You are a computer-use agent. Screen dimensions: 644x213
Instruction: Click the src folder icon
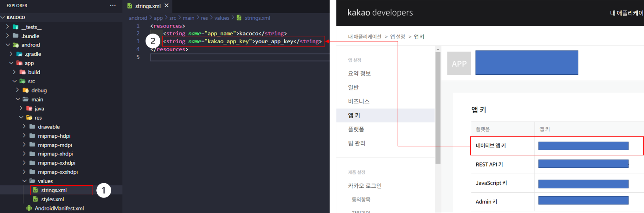(x=23, y=81)
